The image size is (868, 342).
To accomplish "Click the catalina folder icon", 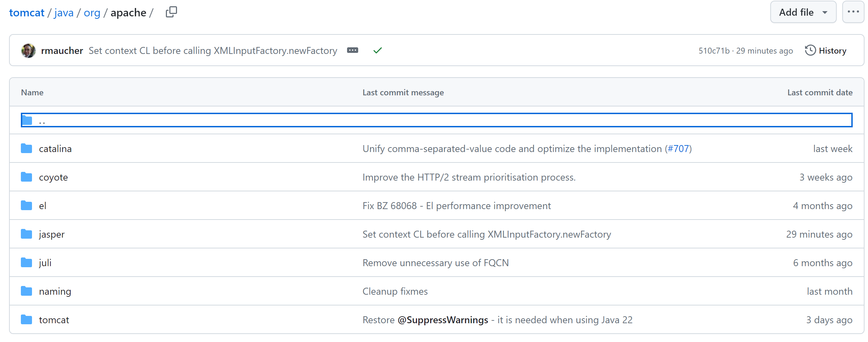I will click(26, 149).
